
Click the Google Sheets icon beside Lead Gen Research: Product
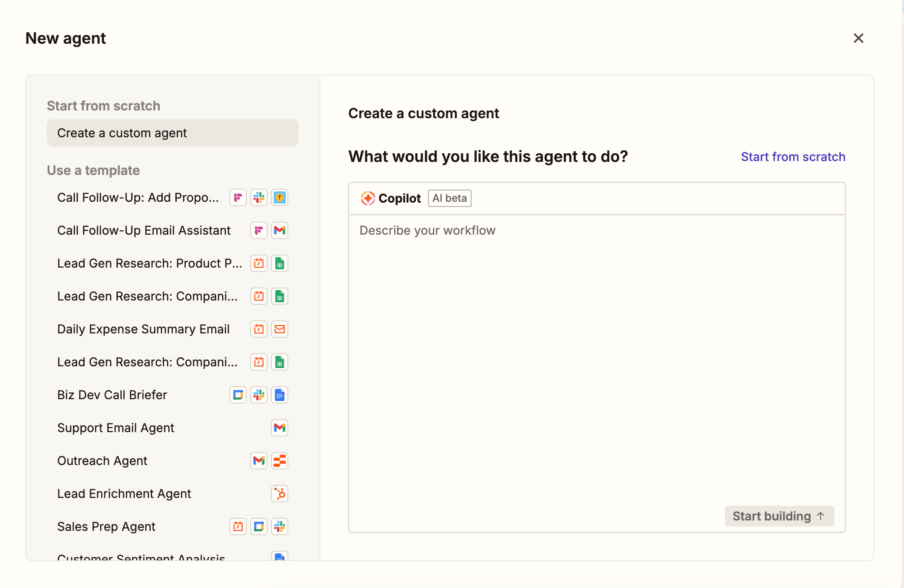(x=280, y=263)
